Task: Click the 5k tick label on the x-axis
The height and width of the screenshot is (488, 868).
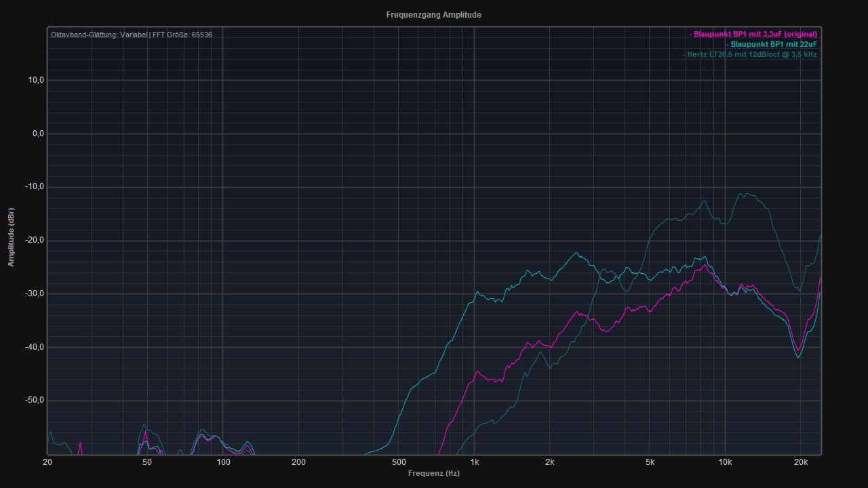Action: (650, 462)
